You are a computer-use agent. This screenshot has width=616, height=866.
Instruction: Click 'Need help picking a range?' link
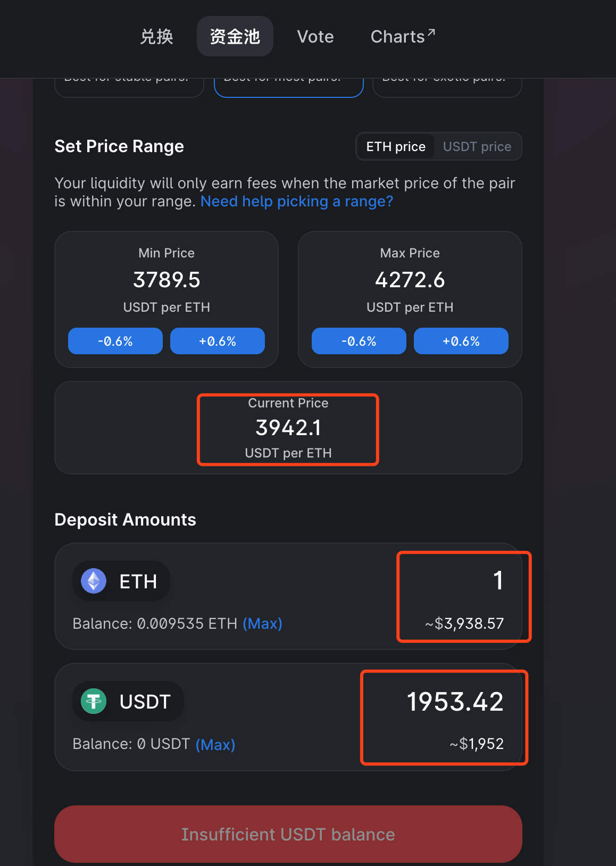(296, 202)
